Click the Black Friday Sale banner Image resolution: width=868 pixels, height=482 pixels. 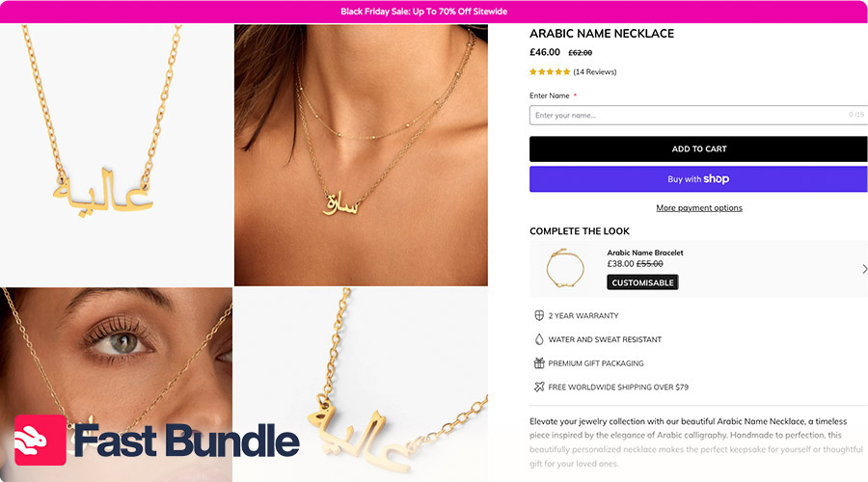(424, 12)
